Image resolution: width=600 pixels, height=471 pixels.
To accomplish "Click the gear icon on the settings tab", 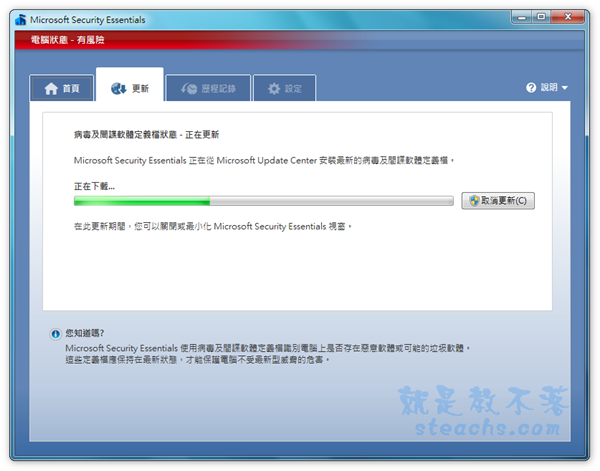I will point(274,89).
